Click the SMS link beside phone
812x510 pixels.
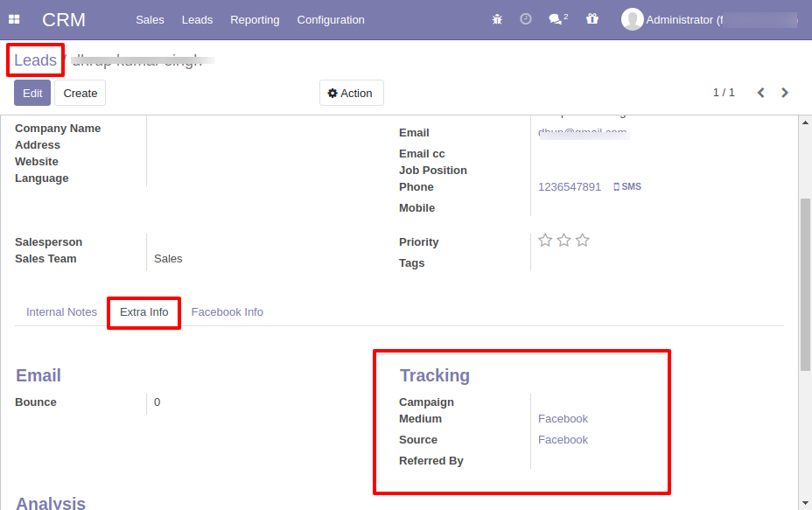[x=627, y=187]
